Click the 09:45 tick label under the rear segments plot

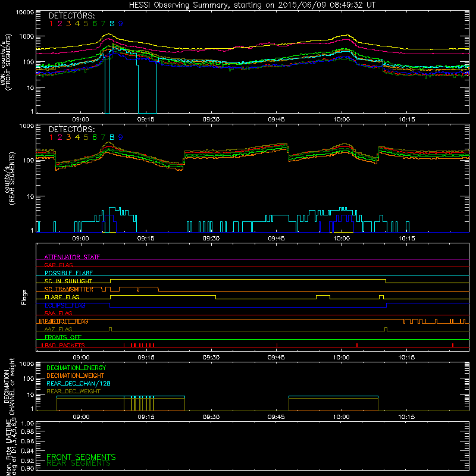(x=276, y=239)
